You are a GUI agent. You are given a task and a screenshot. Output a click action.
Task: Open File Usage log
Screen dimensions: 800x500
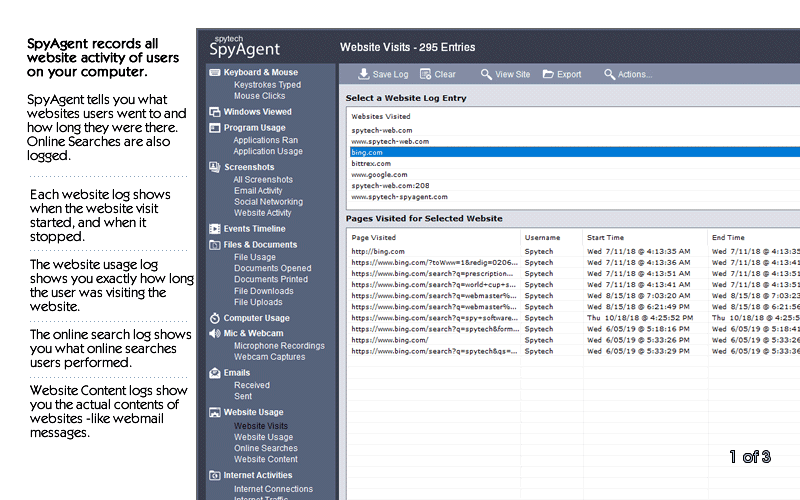point(255,257)
